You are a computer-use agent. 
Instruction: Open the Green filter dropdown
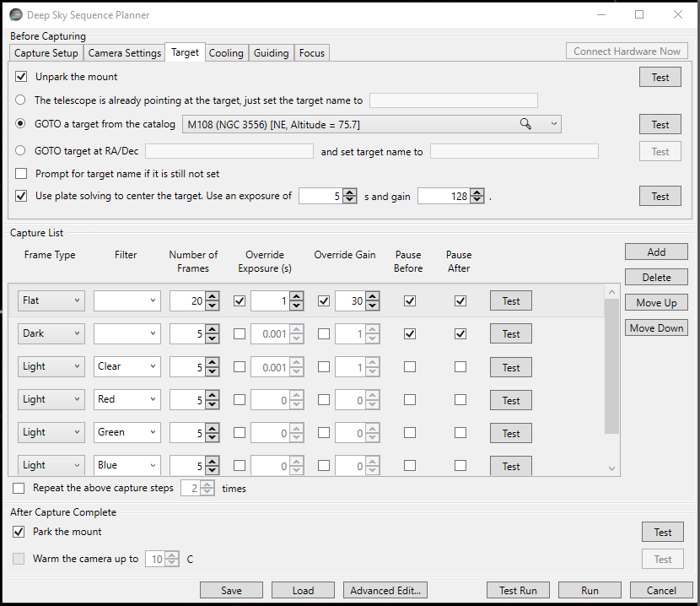(127, 433)
